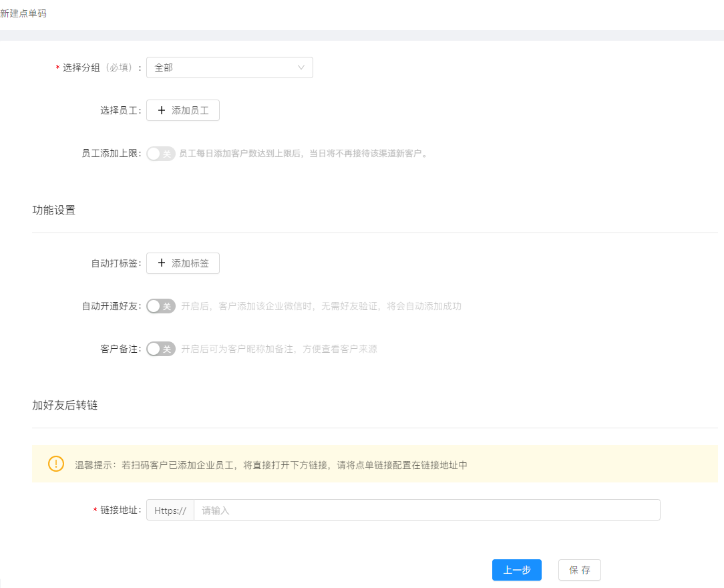The image size is (724, 588).
Task: Focus the 链接地址 input field
Action: tap(427, 510)
